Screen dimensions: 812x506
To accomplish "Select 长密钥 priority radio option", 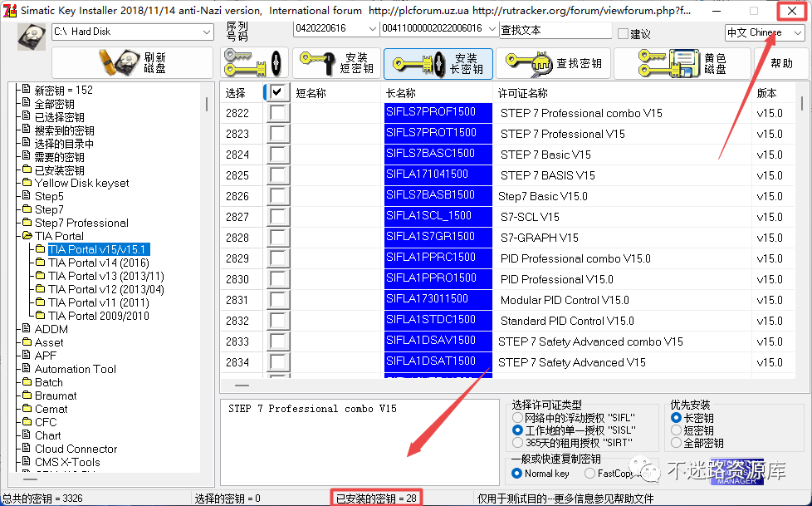I will 676,417.
